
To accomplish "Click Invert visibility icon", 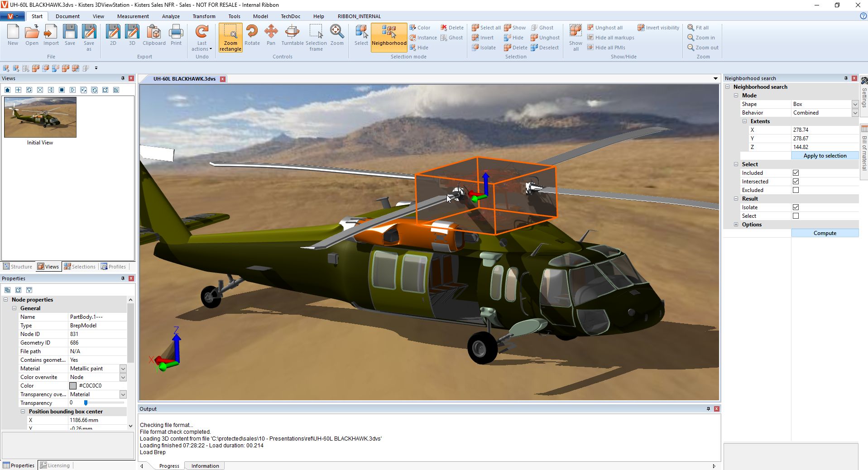I will 658,28.
